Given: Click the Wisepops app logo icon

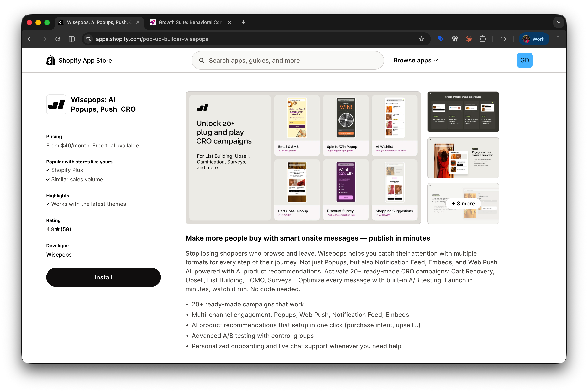Looking at the screenshot, I should point(56,104).
